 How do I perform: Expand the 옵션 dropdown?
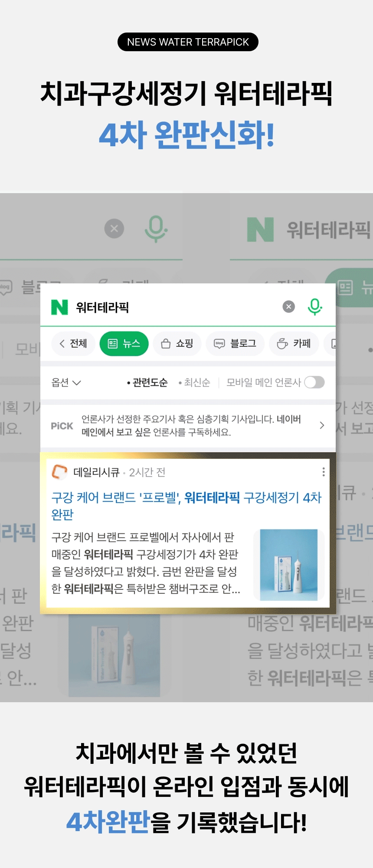[x=66, y=382]
